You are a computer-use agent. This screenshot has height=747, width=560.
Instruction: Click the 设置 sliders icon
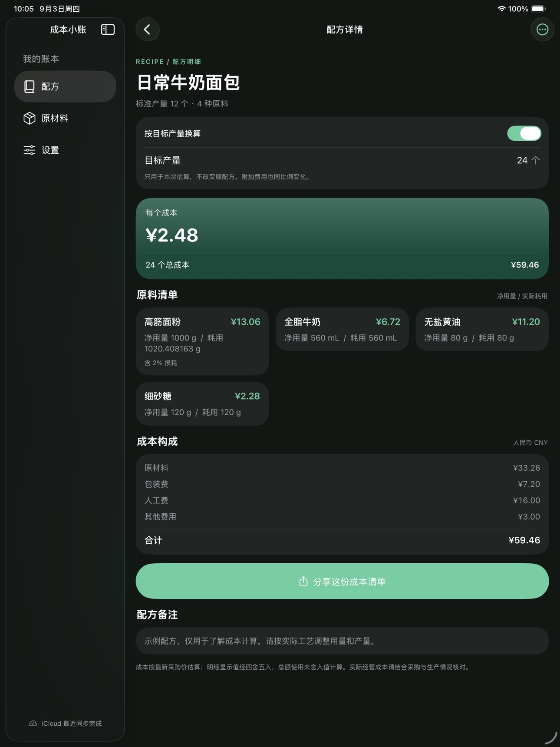point(30,150)
